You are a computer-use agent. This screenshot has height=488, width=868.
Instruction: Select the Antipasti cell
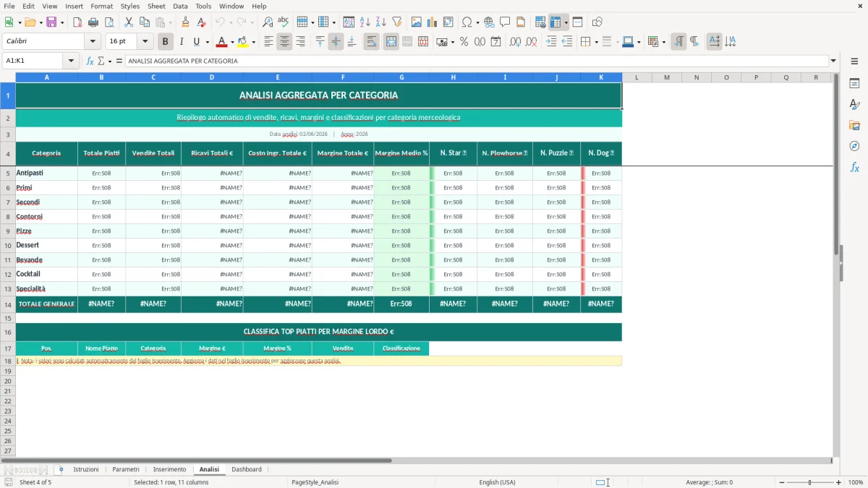tap(46, 173)
